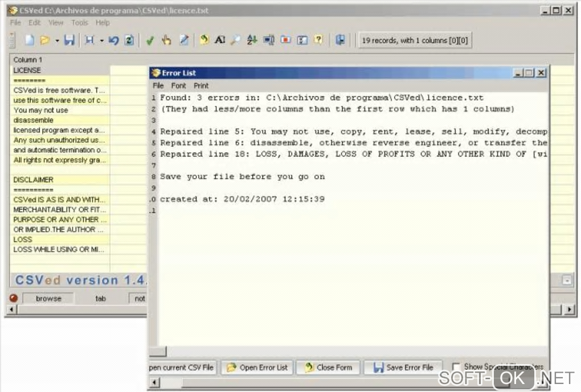The height and width of the screenshot is (392, 581).
Task: Click the Close Form button
Action: (328, 368)
